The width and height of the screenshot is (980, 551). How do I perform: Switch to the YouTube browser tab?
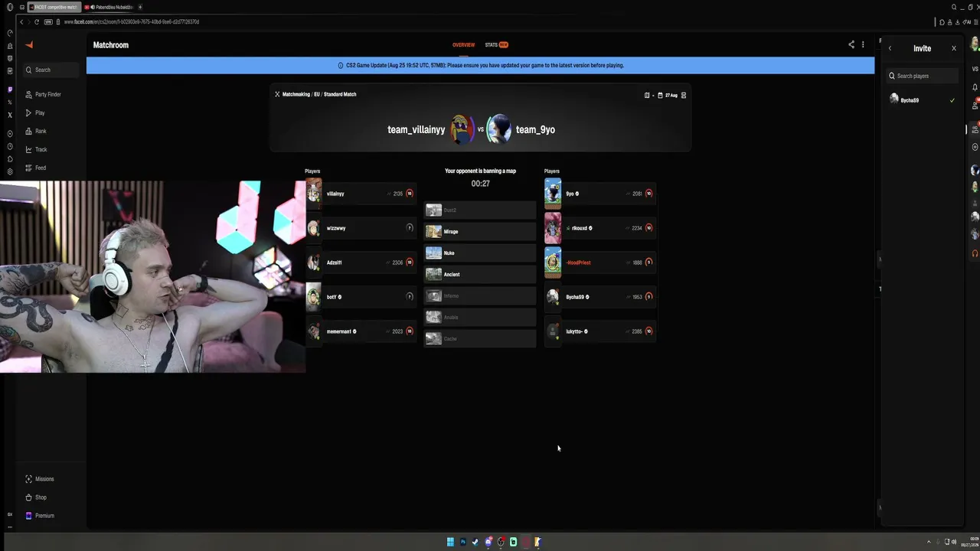109,7
